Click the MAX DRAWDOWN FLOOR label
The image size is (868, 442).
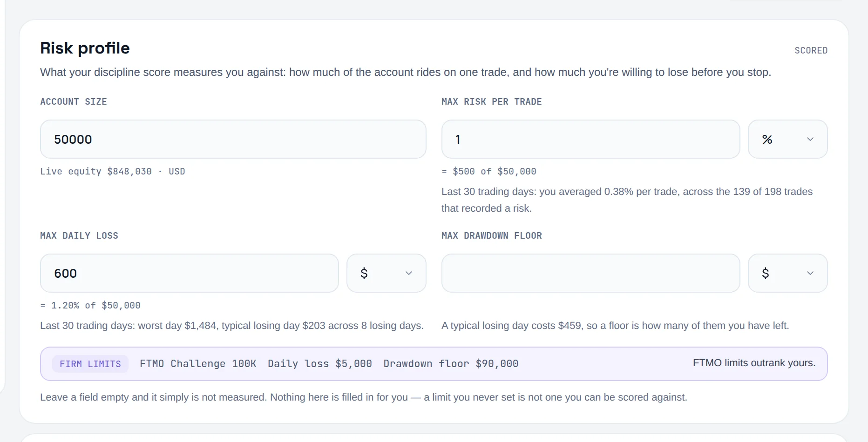[492, 235]
